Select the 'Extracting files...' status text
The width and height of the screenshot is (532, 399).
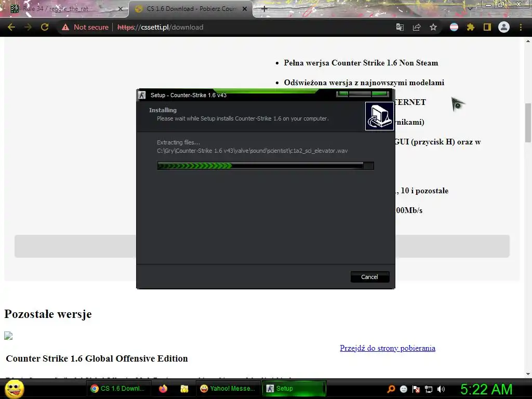pyautogui.click(x=179, y=142)
